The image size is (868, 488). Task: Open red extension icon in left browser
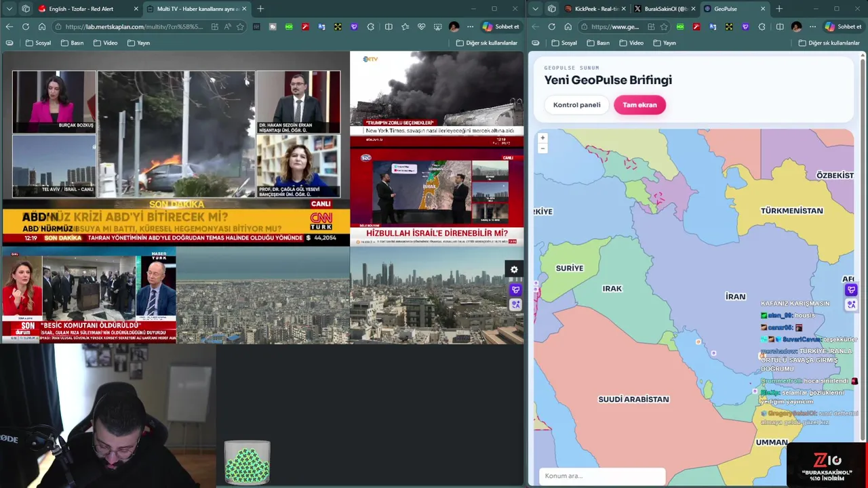click(x=305, y=26)
